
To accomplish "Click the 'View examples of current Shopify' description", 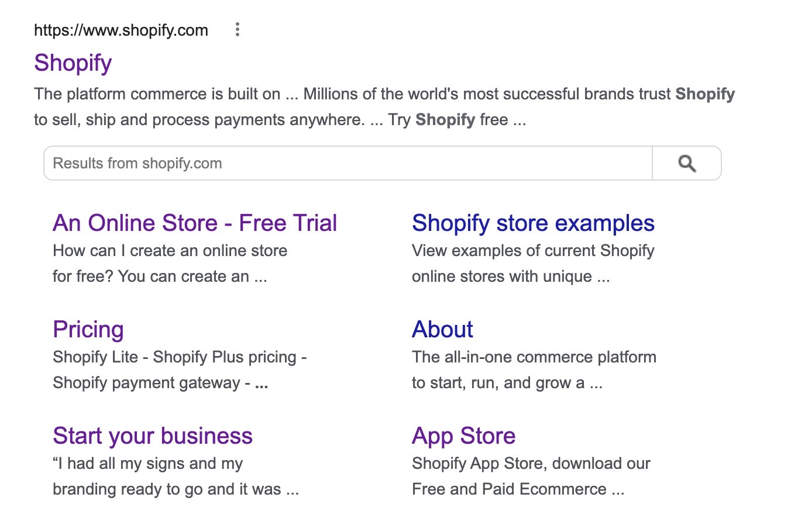I will 533,251.
